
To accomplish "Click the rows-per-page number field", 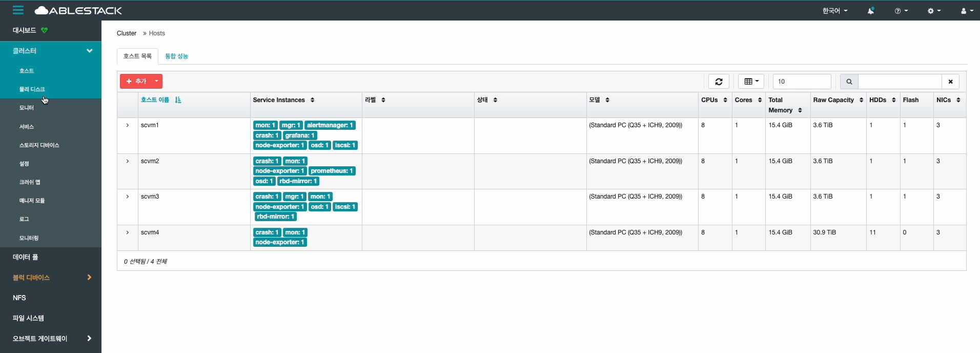I will (x=802, y=82).
